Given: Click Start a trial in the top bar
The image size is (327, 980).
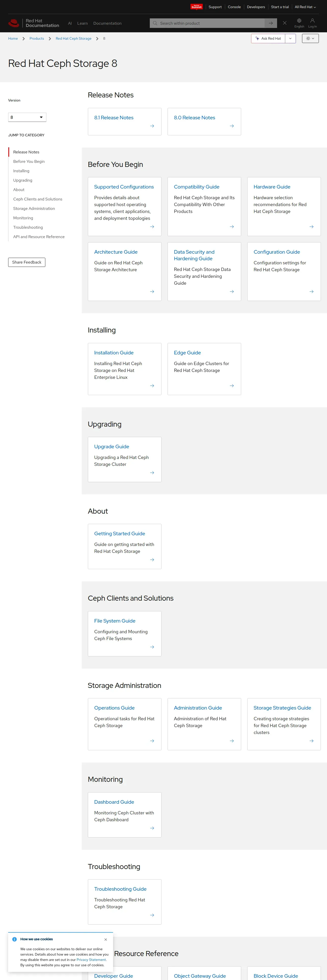Looking at the screenshot, I should 280,7.
